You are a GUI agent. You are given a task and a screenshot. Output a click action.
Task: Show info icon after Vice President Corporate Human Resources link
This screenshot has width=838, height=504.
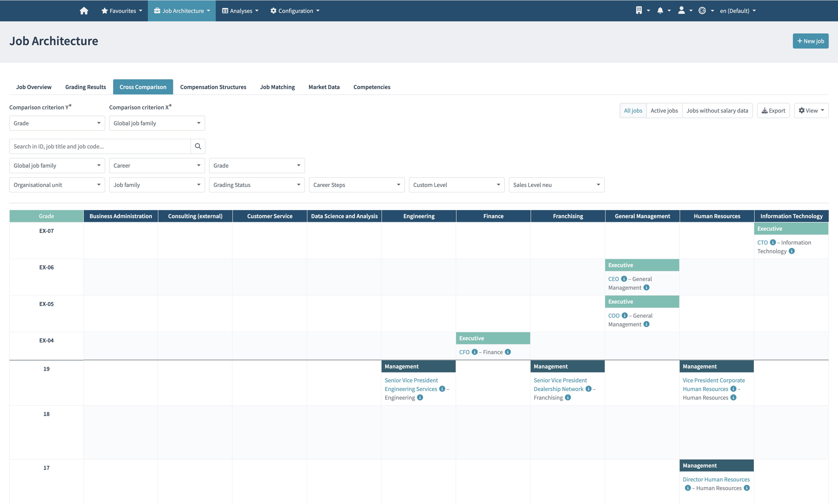pos(733,389)
